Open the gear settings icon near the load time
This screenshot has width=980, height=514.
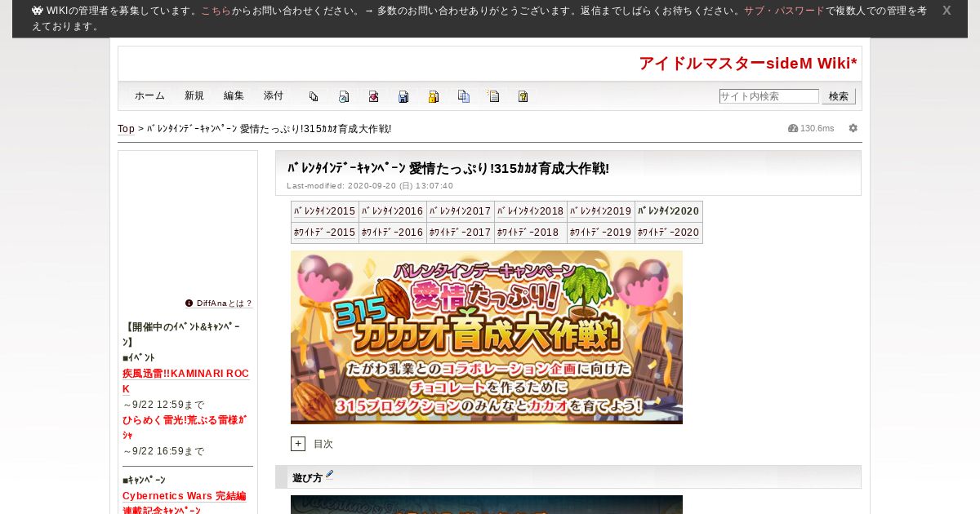pyautogui.click(x=853, y=128)
